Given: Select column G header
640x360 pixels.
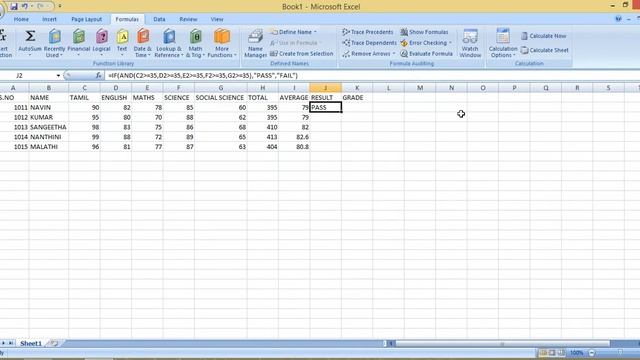Looking at the screenshot, I should [221, 88].
